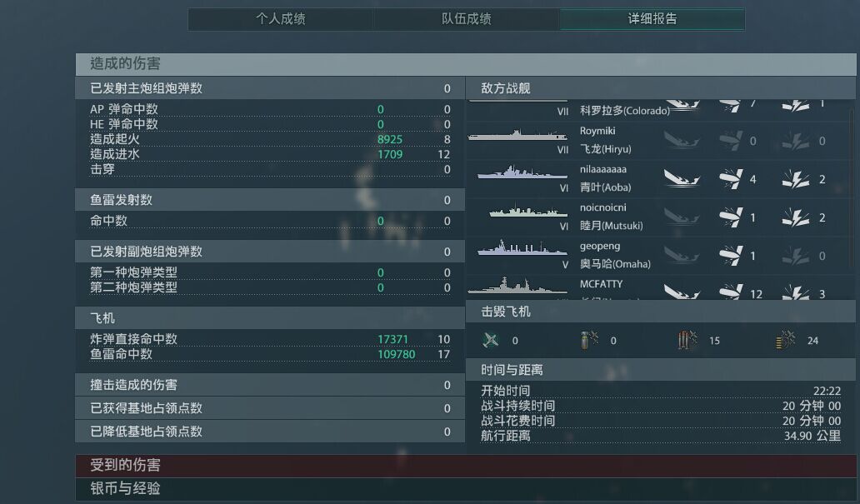Click the fire icon in Roymiki's row
The width and height of the screenshot is (860, 504).
tap(795, 141)
